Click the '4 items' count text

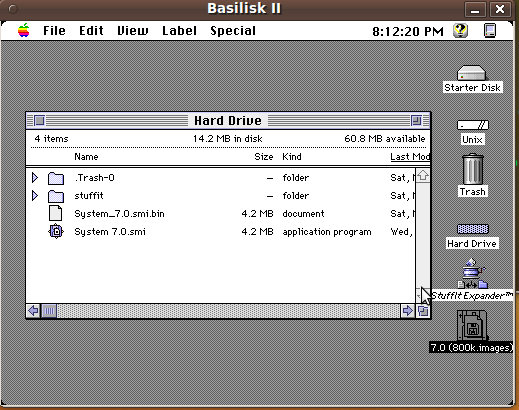click(x=51, y=139)
